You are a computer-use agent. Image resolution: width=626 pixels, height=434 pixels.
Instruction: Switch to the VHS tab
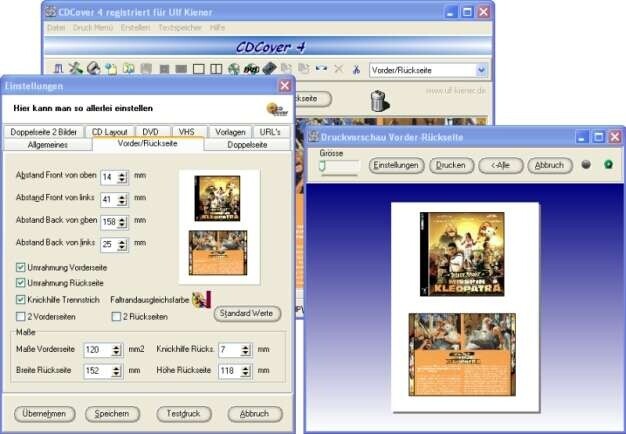click(x=186, y=132)
